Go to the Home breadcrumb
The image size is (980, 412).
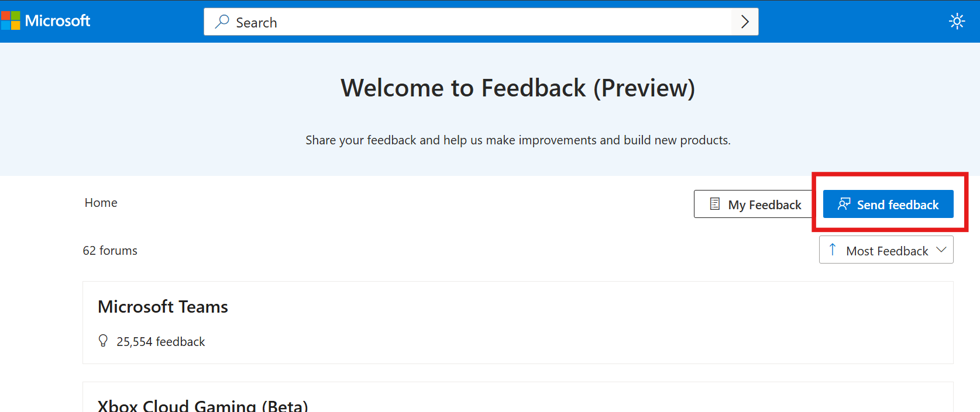[x=101, y=203]
